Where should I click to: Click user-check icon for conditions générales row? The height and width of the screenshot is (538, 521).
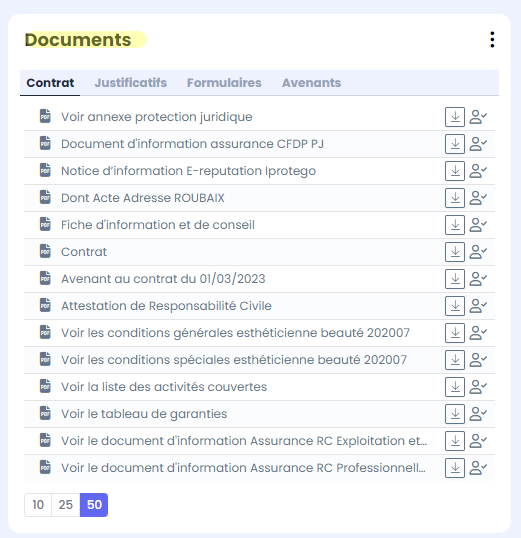pyautogui.click(x=478, y=333)
